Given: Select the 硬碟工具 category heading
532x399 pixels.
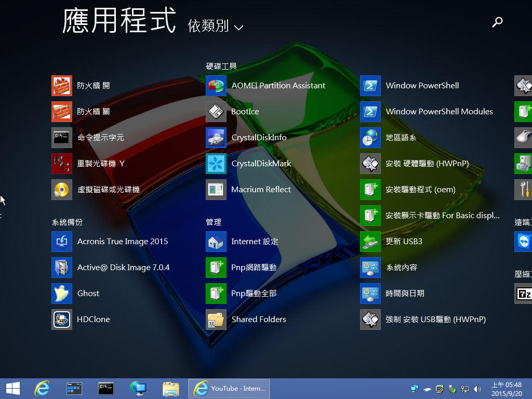Looking at the screenshot, I should [221, 66].
